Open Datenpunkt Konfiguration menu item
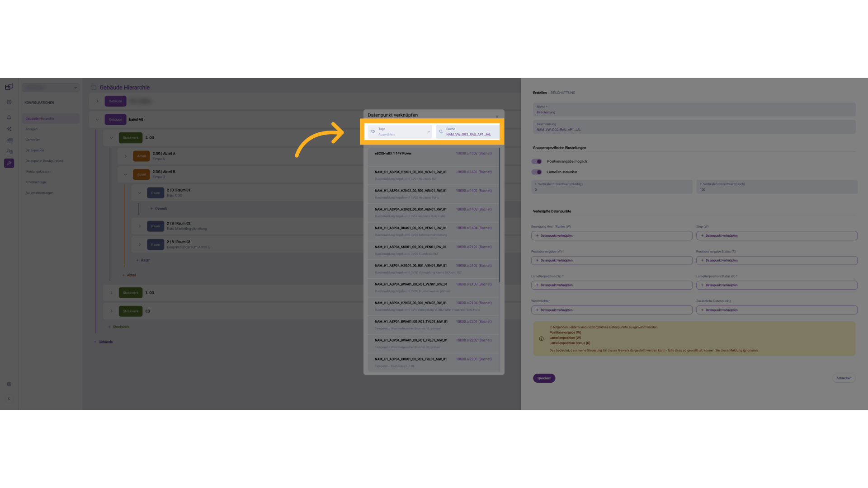Image resolution: width=868 pixels, height=488 pixels. 44,161
